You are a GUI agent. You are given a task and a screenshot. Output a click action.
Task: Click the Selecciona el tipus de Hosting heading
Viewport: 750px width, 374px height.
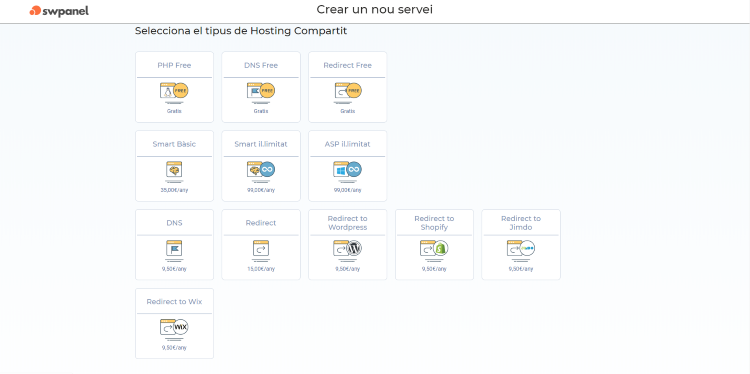[x=241, y=31]
